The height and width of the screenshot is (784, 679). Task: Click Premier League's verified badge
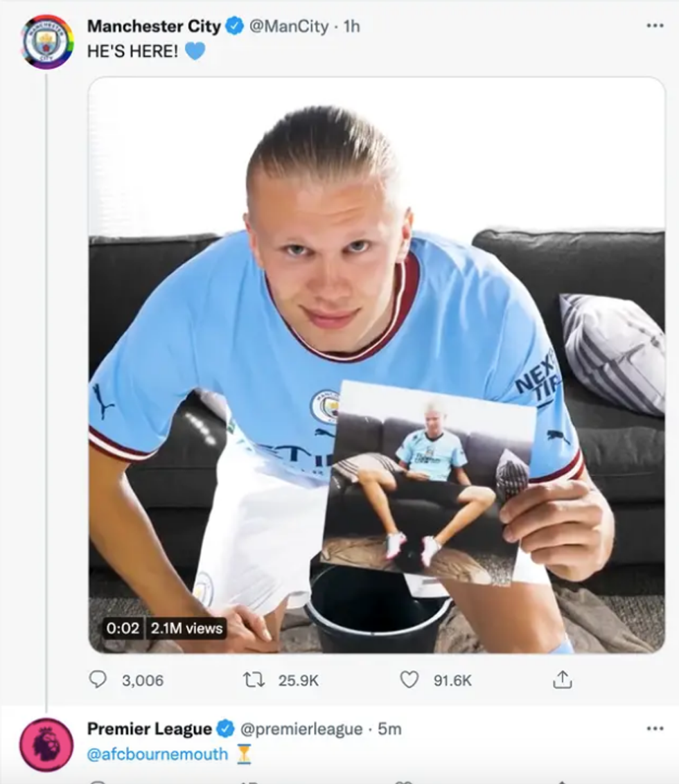click(226, 729)
